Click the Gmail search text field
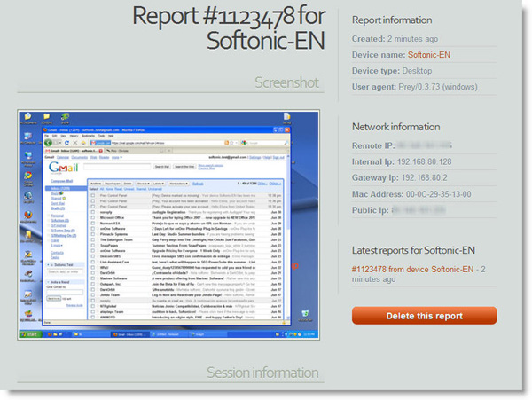Screen dimensions: 532x400 [x=119, y=166]
